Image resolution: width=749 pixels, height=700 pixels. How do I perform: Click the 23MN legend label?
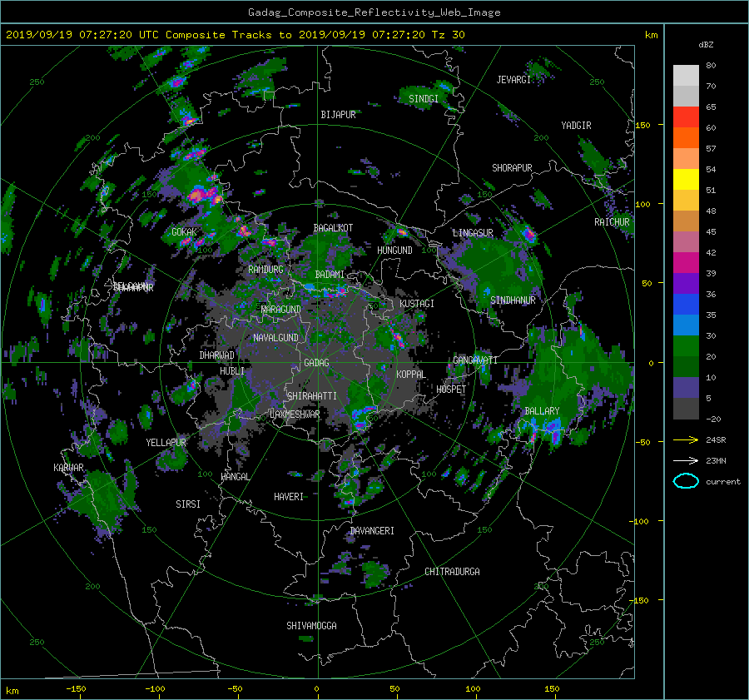pyautogui.click(x=716, y=460)
